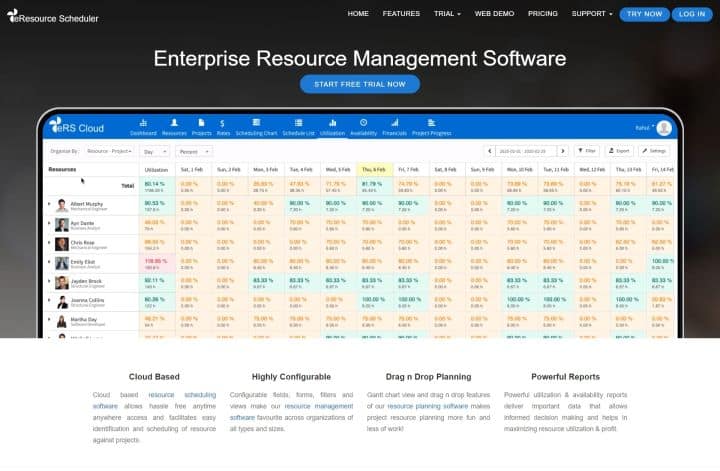Click the TRY NOW button
The height and width of the screenshot is (471, 720).
click(644, 14)
